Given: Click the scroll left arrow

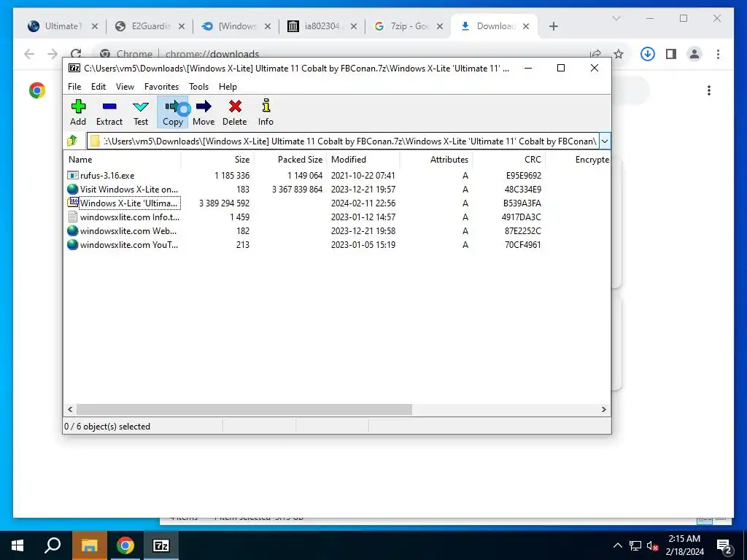Looking at the screenshot, I should tap(71, 410).
